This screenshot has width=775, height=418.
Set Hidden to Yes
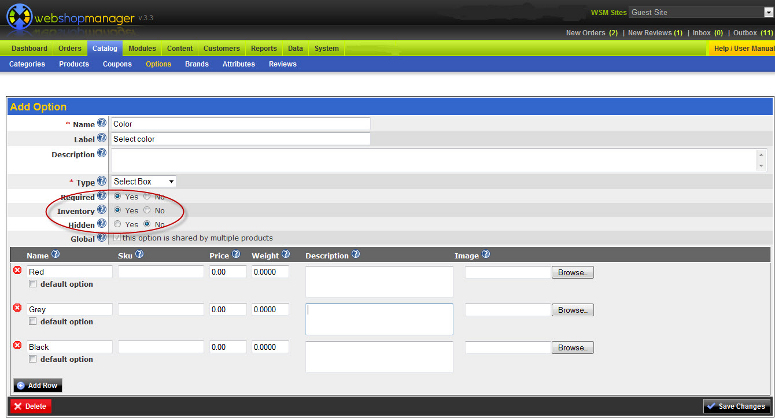click(117, 224)
